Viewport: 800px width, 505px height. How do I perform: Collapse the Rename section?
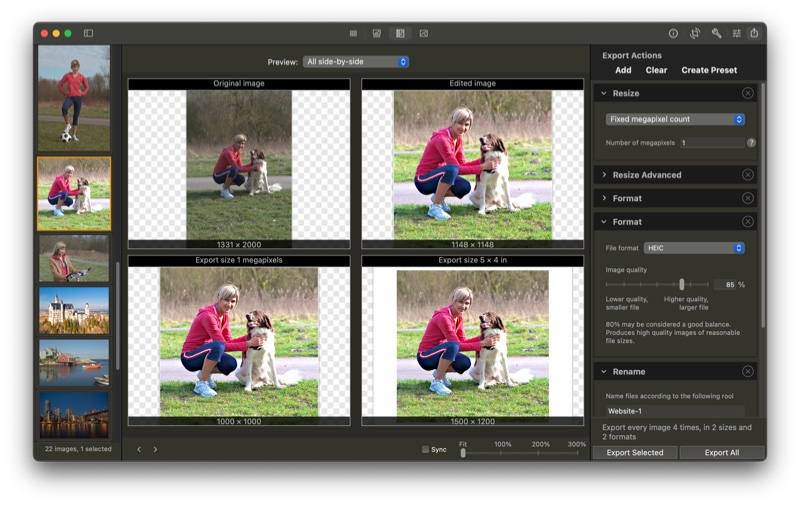tap(604, 371)
